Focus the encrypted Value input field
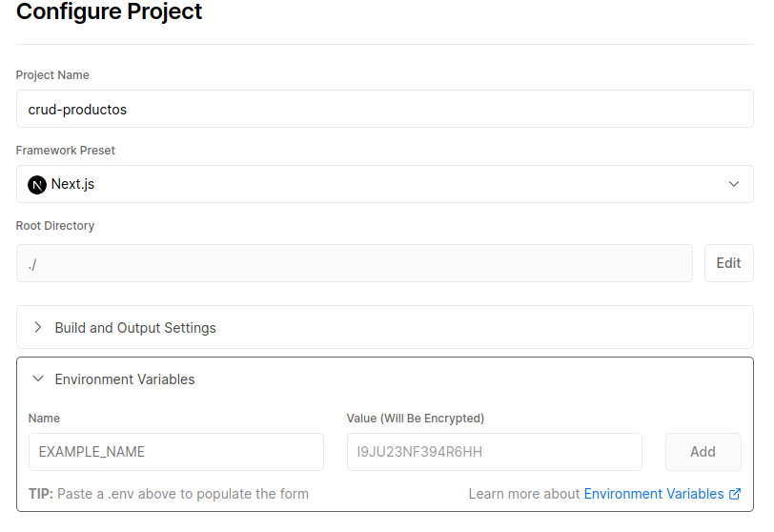The width and height of the screenshot is (774, 532). tap(494, 452)
